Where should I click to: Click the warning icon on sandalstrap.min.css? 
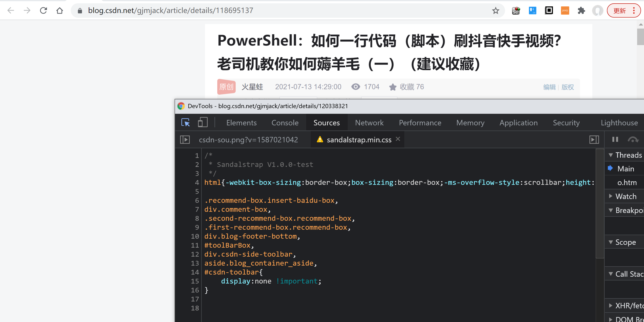tap(320, 139)
